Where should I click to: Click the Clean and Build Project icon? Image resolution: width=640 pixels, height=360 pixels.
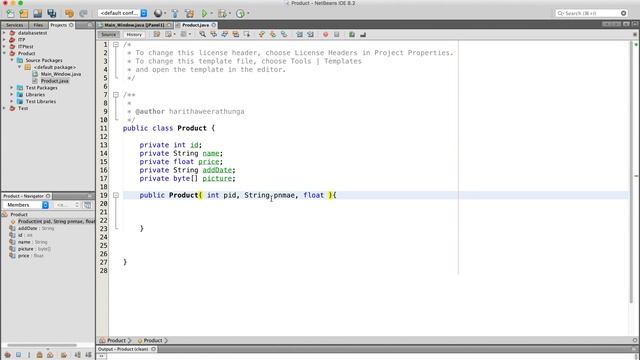(189, 13)
